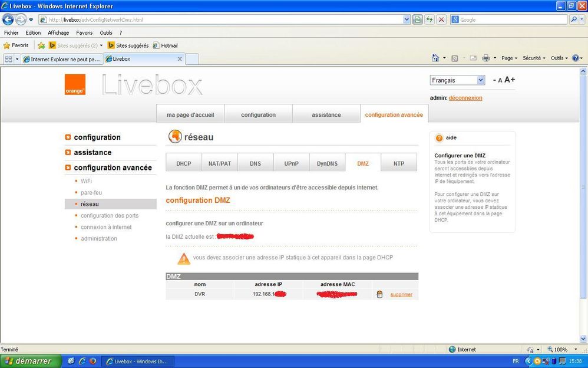Click the déconnexion link
Viewport: 588px width, 368px height.
pos(465,98)
